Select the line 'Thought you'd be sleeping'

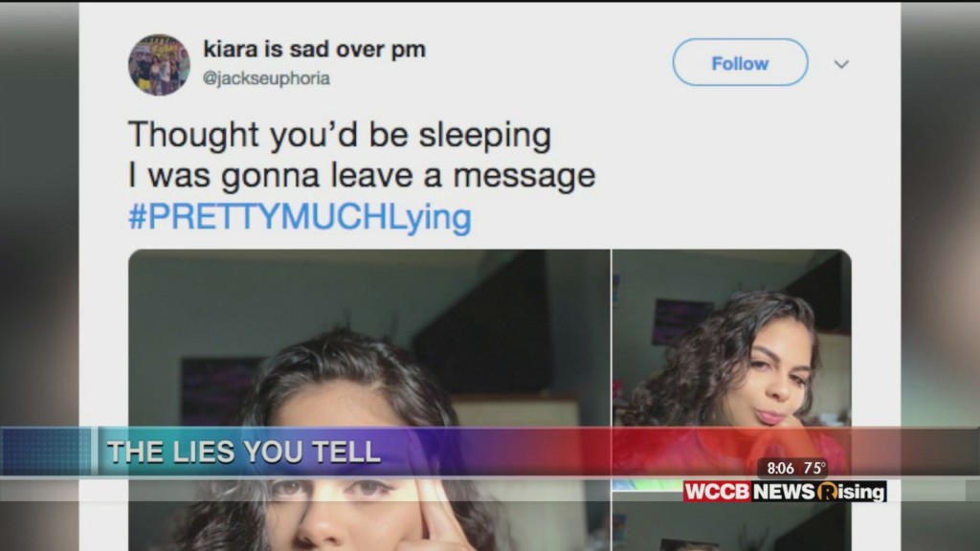click(340, 135)
